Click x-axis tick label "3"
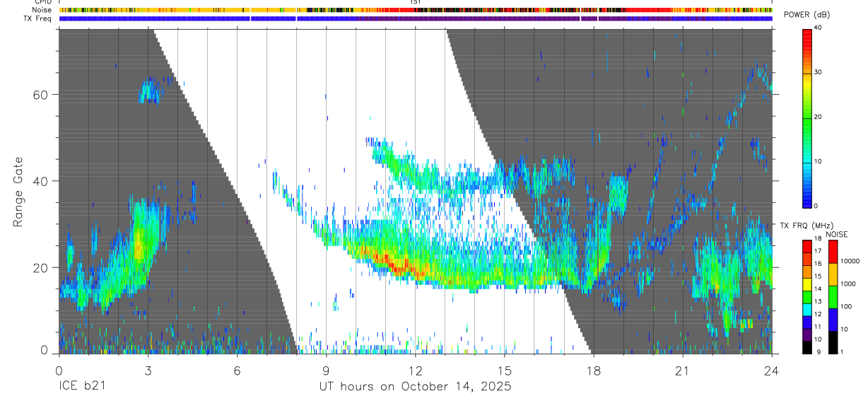 click(x=148, y=371)
